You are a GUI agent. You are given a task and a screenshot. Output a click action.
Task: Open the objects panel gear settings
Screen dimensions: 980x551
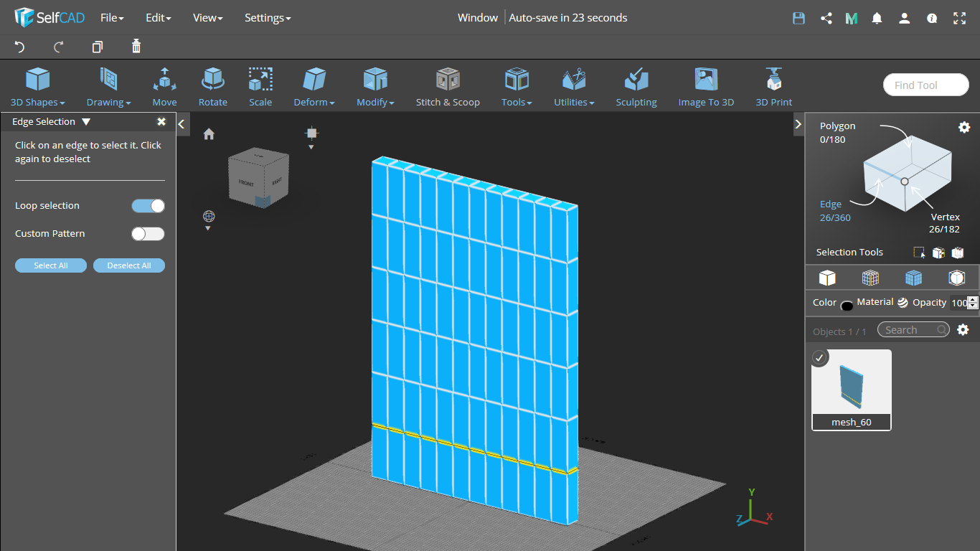pos(963,330)
